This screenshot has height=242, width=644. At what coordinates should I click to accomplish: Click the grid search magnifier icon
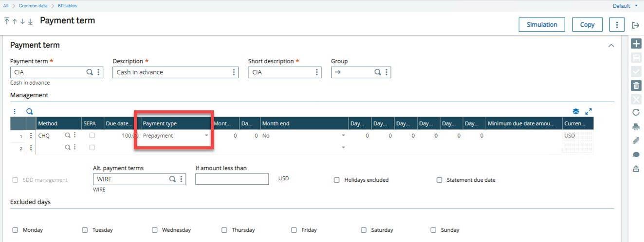pos(29,111)
